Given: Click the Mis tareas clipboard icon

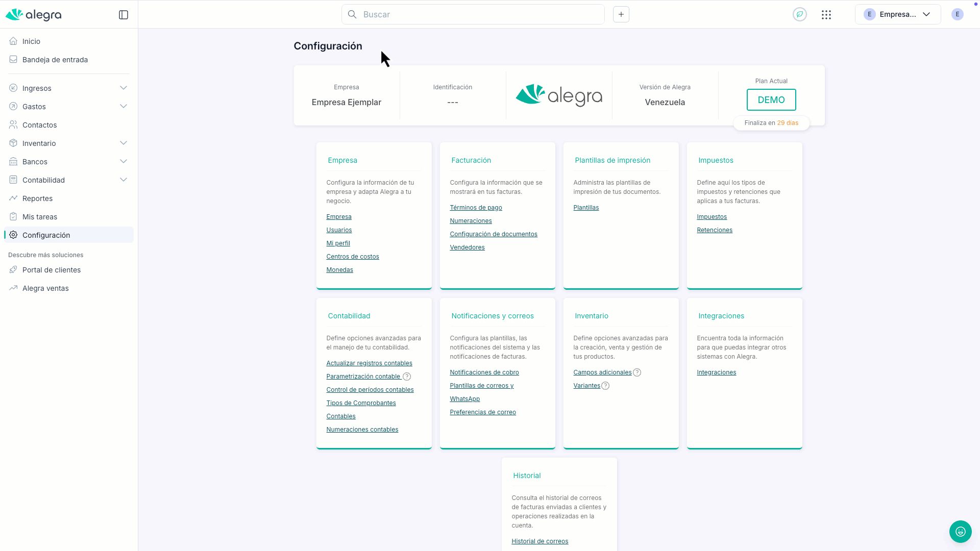Looking at the screenshot, I should pos(13,217).
